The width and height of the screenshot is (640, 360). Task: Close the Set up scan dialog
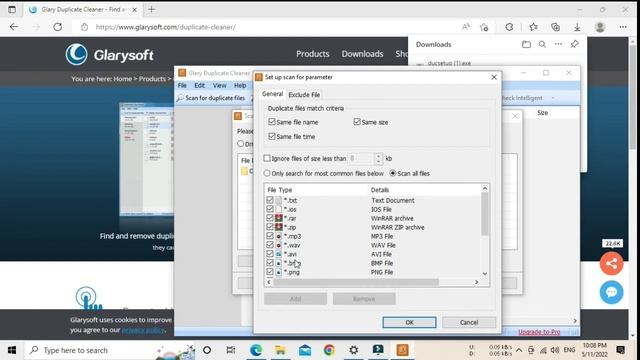pyautogui.click(x=494, y=77)
